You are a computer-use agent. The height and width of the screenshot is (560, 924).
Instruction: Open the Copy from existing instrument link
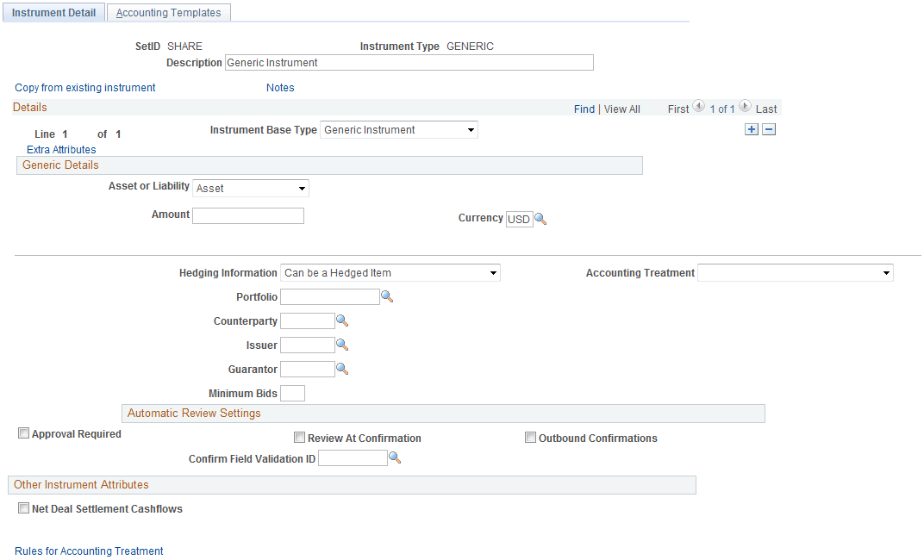tap(84, 87)
